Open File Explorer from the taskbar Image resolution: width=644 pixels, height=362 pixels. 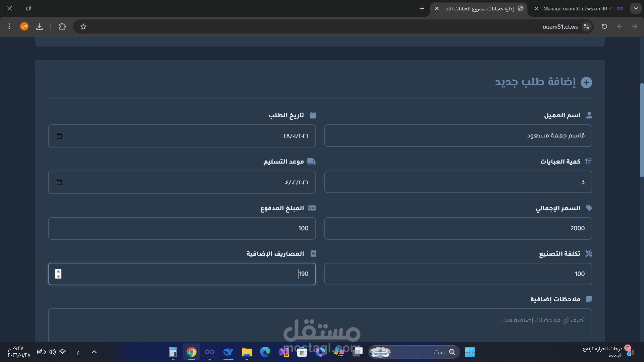247,352
